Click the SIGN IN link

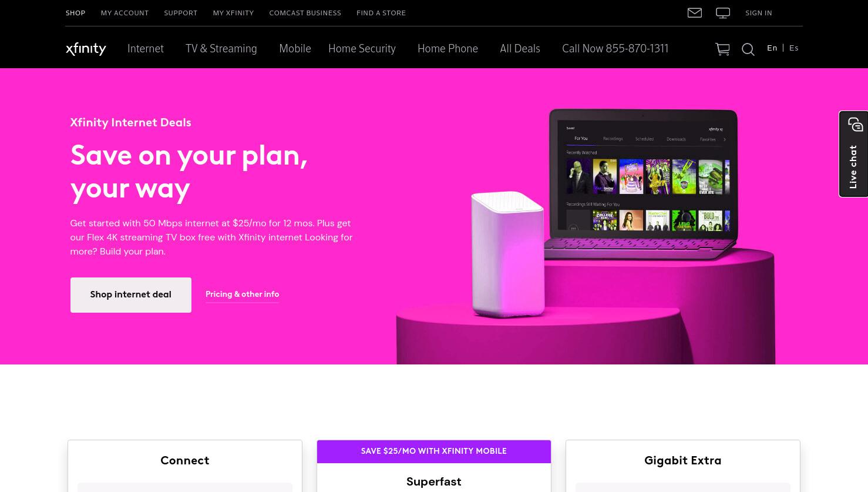(x=759, y=13)
